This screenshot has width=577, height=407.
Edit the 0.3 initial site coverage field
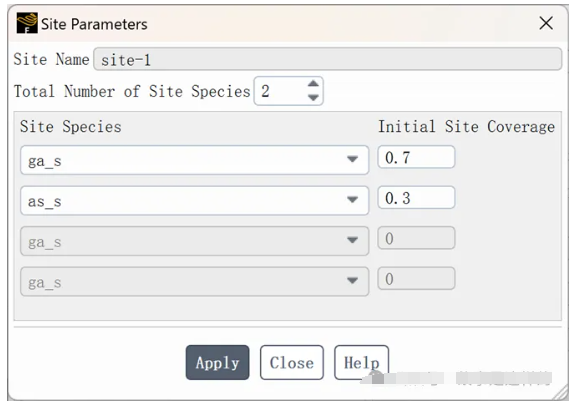[416, 198]
